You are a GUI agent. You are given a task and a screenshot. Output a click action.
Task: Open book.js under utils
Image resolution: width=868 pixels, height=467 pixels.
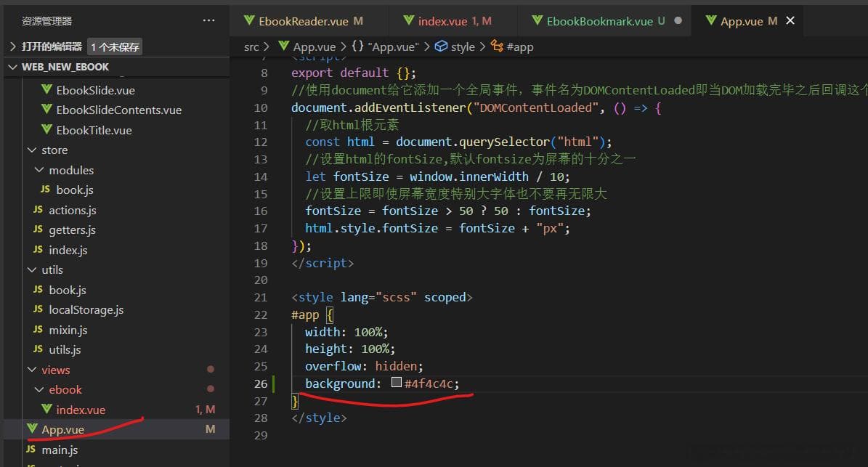coord(68,290)
